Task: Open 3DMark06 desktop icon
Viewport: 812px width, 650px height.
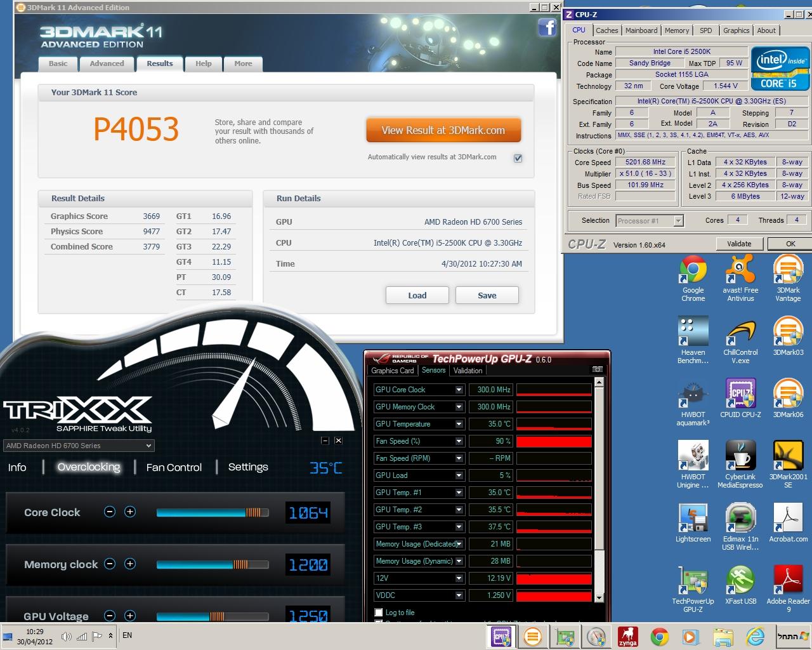Action: coord(788,399)
